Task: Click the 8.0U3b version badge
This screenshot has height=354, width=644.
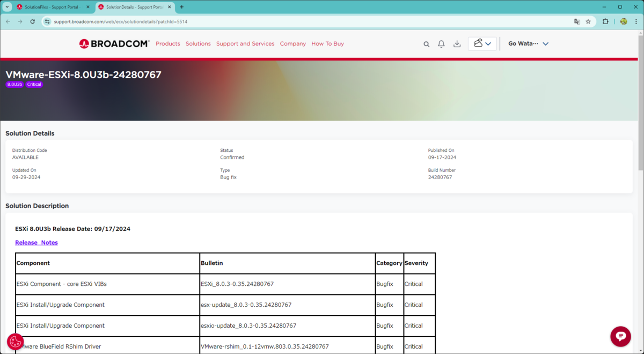Action: (14, 84)
